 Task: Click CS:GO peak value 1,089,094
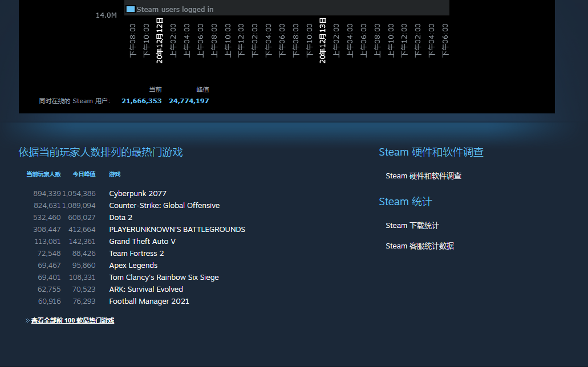pos(79,205)
